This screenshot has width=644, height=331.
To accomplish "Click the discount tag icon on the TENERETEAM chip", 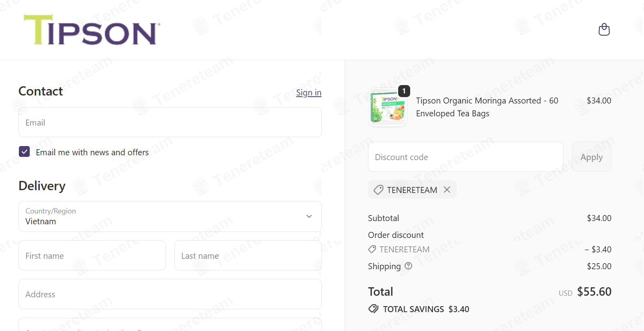I will pos(378,190).
